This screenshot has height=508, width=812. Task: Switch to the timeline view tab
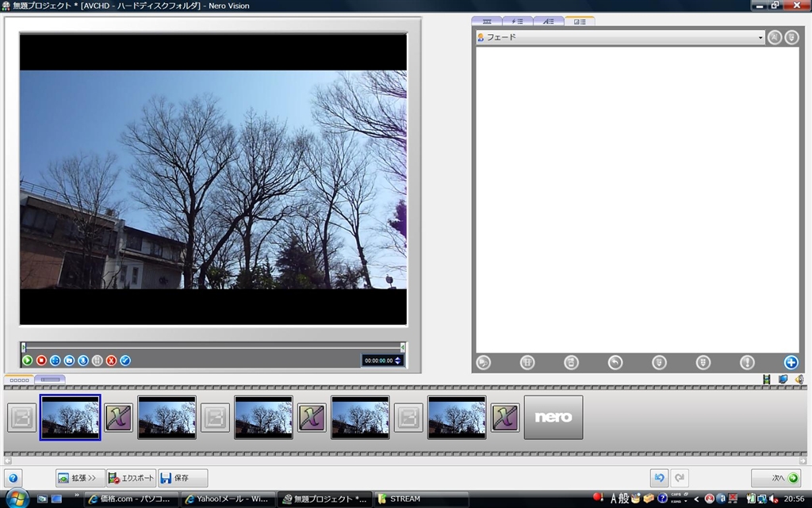50,380
